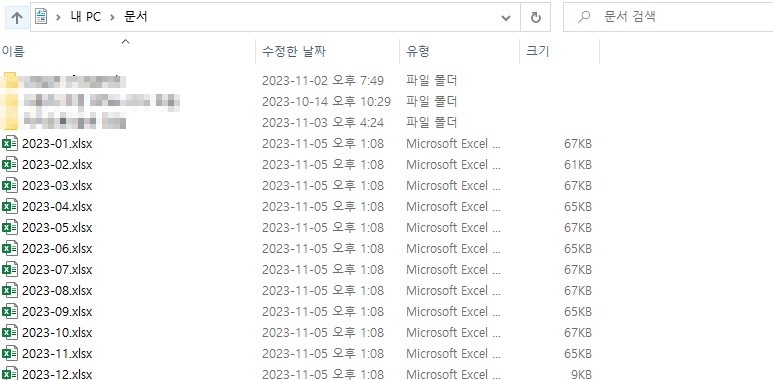Click 문서 in the breadcrumb path
Screen dimensions: 773x380
click(136, 18)
